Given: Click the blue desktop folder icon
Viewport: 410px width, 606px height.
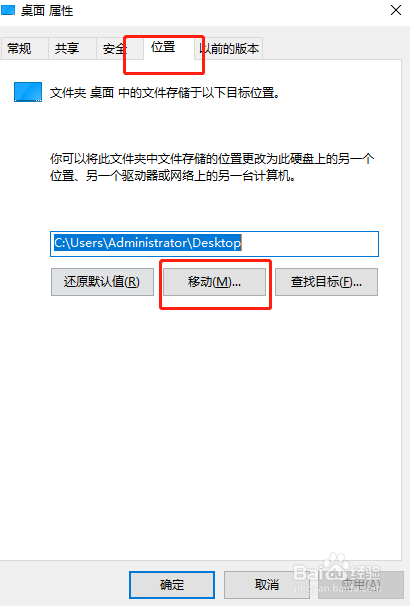Looking at the screenshot, I should [28, 92].
